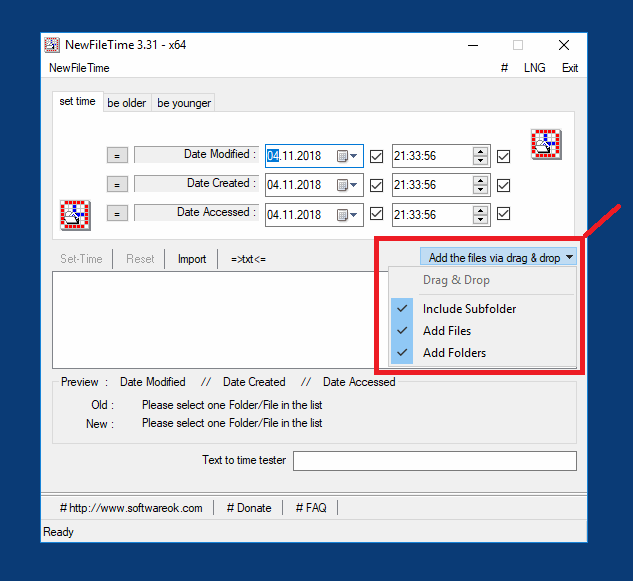The image size is (633, 581).
Task: Click the equals button for Date Accessed
Action: [x=117, y=214]
